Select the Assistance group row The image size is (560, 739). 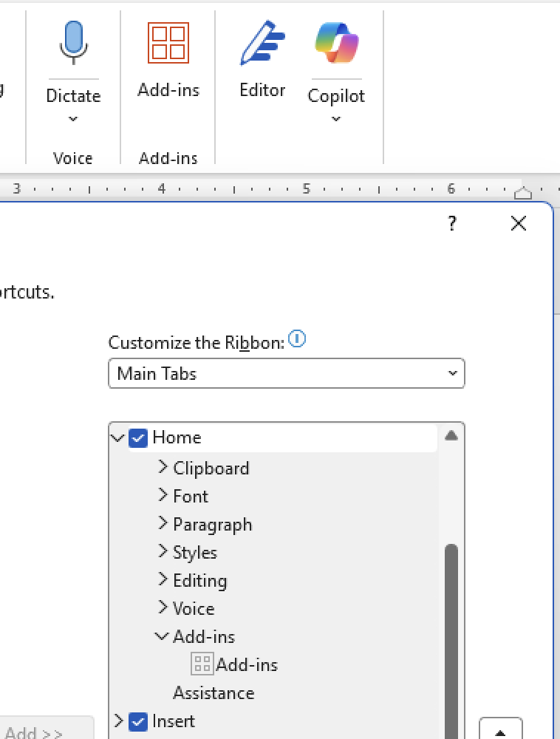[214, 693]
